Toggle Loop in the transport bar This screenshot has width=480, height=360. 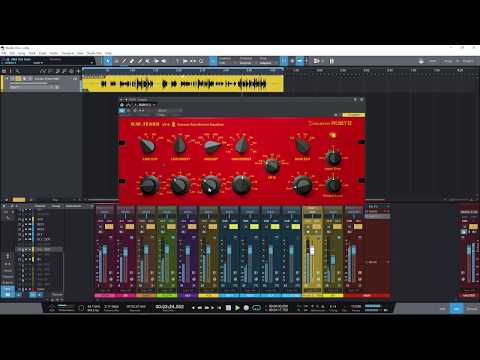tap(256, 308)
